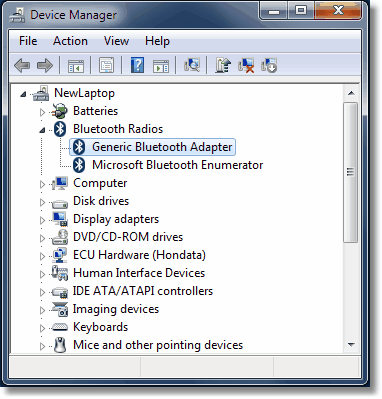Expand the Display adapters node
The width and height of the screenshot is (382, 399).
click(42, 220)
